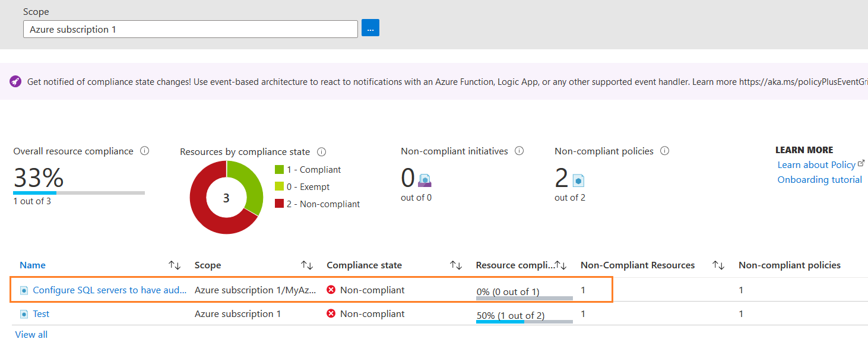Open Configure SQL servers policy assignment
Image resolution: width=868 pixels, height=355 pixels.
tap(110, 290)
